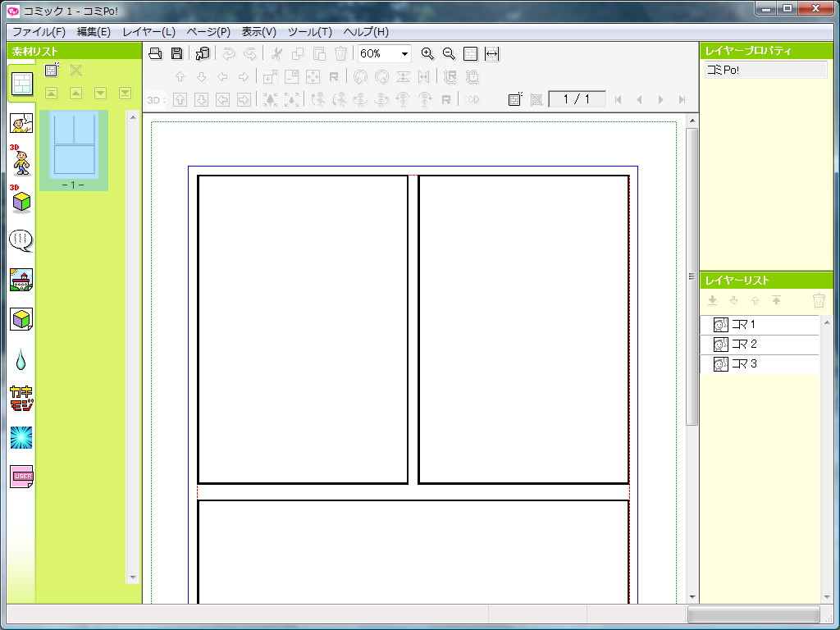Click the fit whole page icon
The image size is (840, 630).
(x=470, y=53)
